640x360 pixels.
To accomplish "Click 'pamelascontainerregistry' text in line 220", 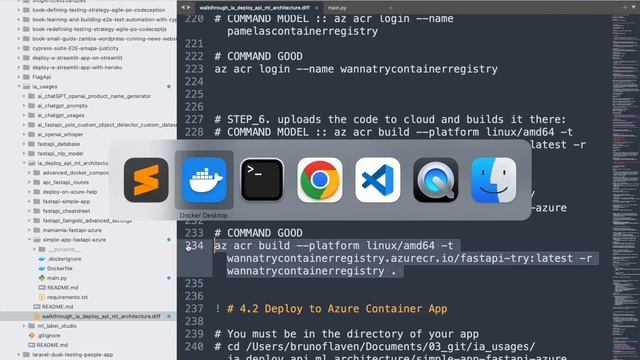I will click(302, 31).
